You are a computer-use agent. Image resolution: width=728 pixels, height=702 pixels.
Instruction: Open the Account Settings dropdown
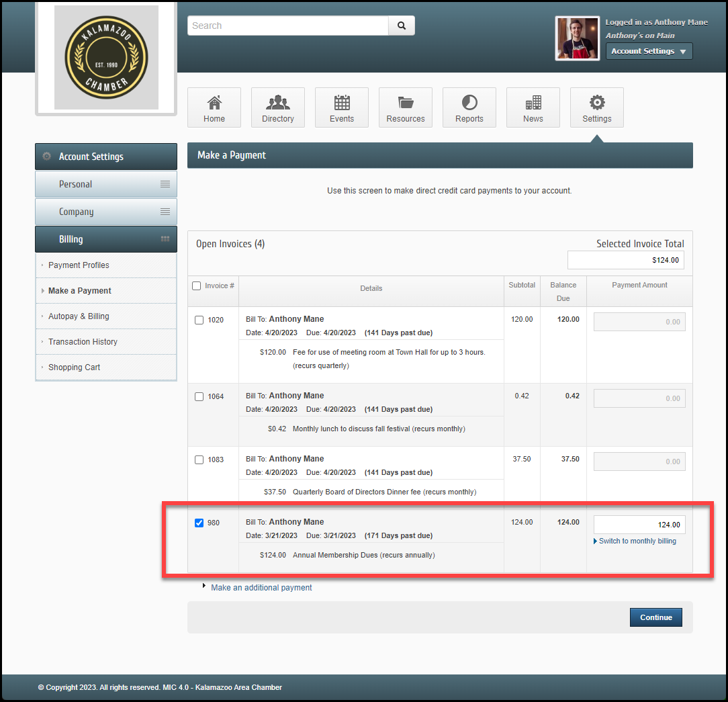click(649, 51)
